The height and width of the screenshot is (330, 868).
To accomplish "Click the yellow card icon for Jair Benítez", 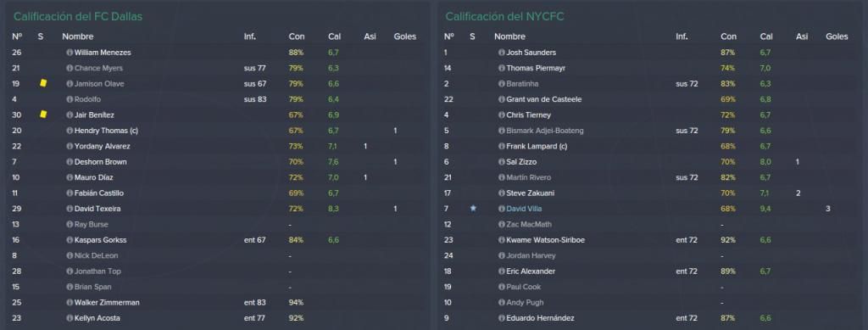I will [x=43, y=114].
